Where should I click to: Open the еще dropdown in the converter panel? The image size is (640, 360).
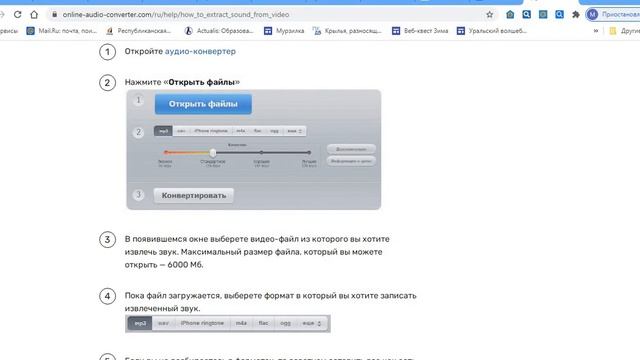(x=294, y=131)
